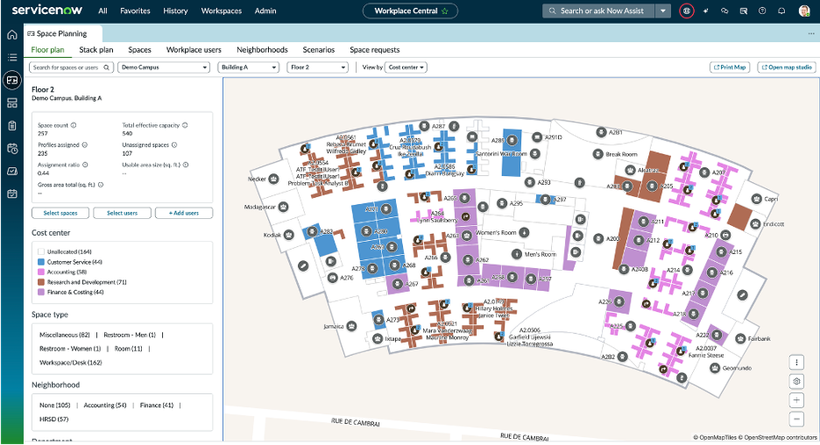Zoom out using the map minus button

coord(796,419)
